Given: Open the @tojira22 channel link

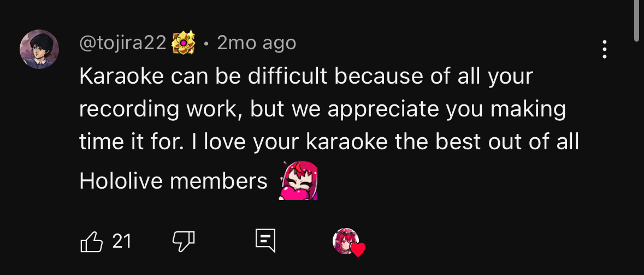Looking at the screenshot, I should pyautogui.click(x=122, y=43).
